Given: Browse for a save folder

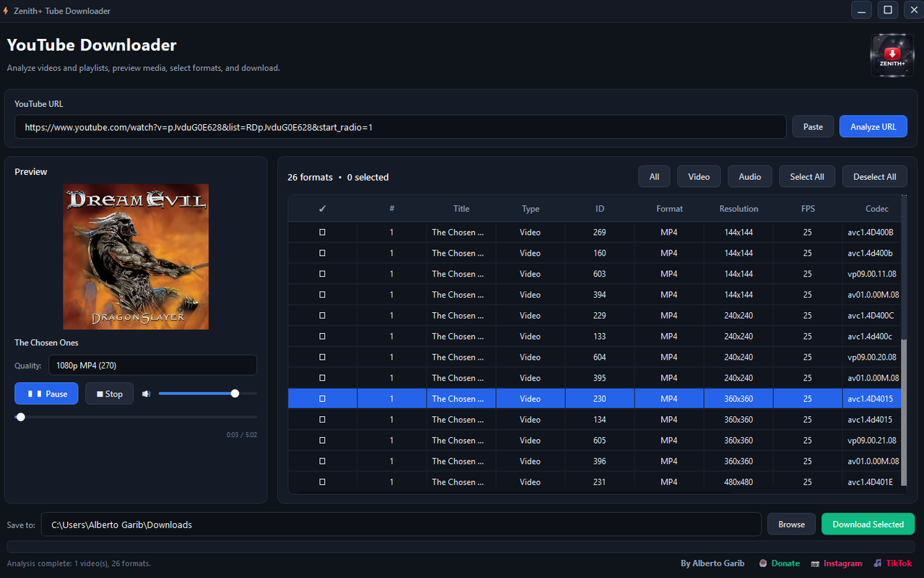Looking at the screenshot, I should [x=791, y=525].
